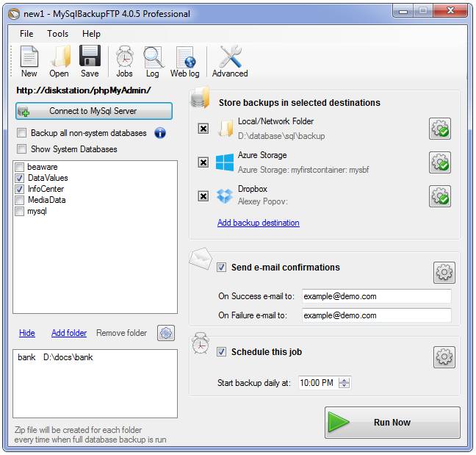The width and height of the screenshot is (476, 455).
Task: Open the File menu
Action: 26,34
